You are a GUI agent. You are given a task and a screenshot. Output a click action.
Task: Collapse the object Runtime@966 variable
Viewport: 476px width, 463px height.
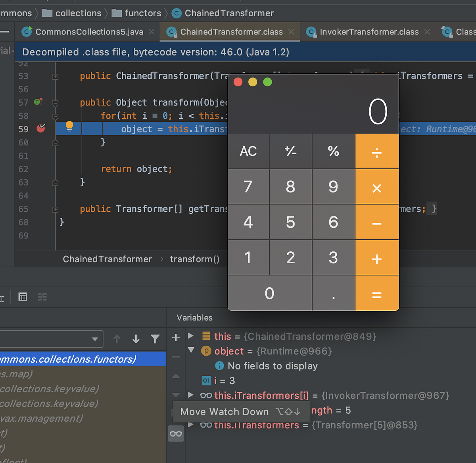191,350
